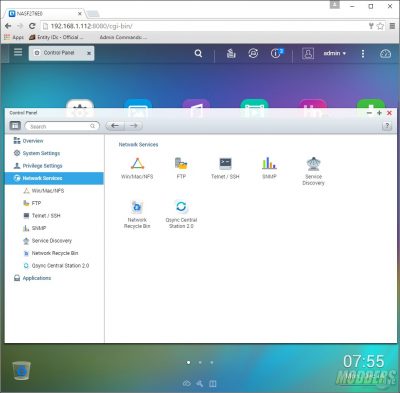The width and height of the screenshot is (400, 393).
Task: Open the QTS main menu hamburger icon
Action: (18, 52)
